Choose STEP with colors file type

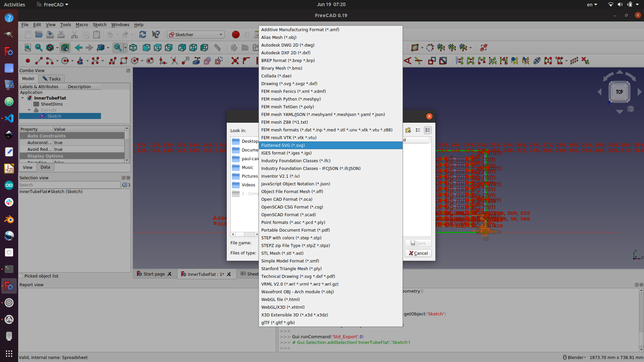point(330,238)
